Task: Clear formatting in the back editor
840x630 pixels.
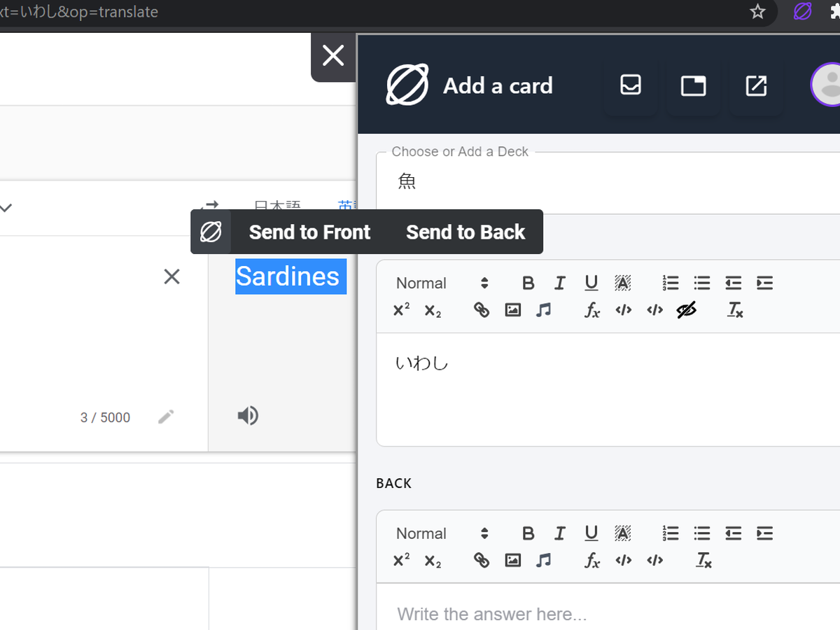Action: pyautogui.click(x=703, y=561)
